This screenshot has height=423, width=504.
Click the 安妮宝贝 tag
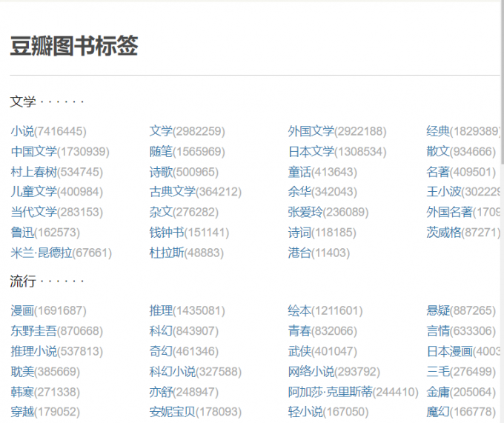point(172,412)
